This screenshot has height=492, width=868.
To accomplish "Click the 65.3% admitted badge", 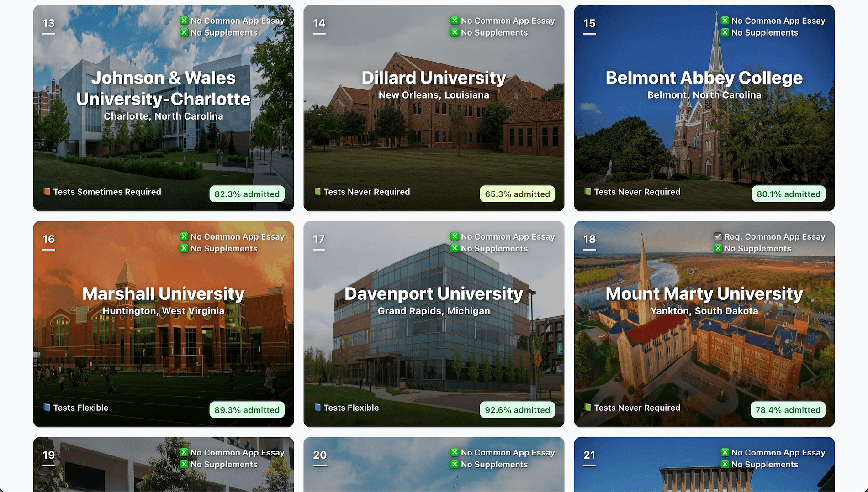I will [517, 194].
